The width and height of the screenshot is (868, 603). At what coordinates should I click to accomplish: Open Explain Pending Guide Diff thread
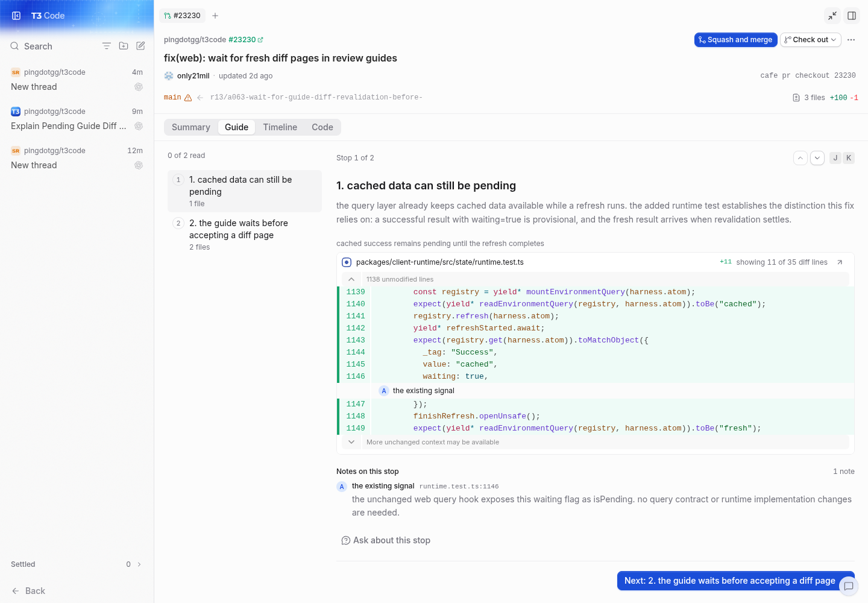point(77,119)
